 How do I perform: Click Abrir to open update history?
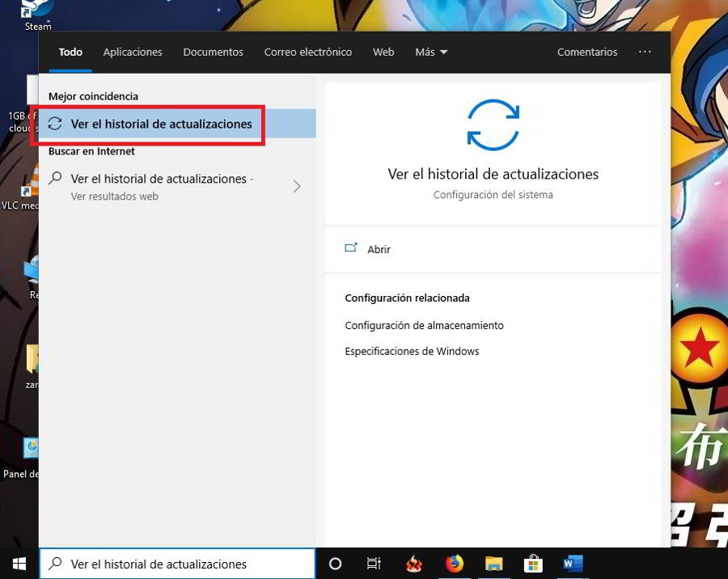click(378, 249)
